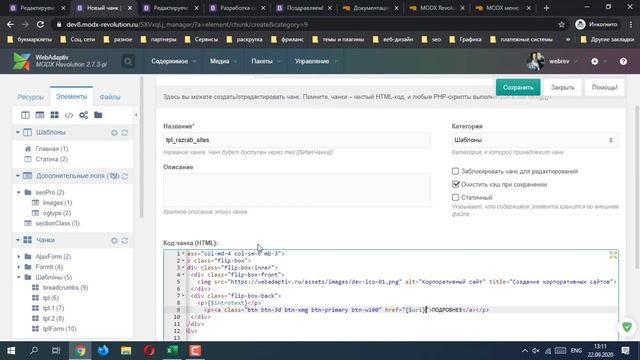Check Заблокировать чанк для редактирования
The image size is (640, 360).
pyautogui.click(x=456, y=171)
